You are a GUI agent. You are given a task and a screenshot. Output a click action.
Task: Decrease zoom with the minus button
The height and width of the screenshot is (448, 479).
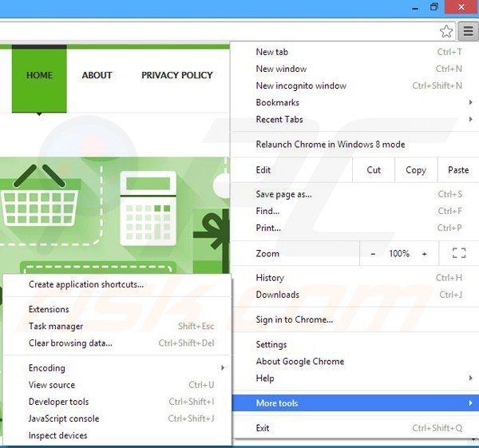click(x=373, y=254)
